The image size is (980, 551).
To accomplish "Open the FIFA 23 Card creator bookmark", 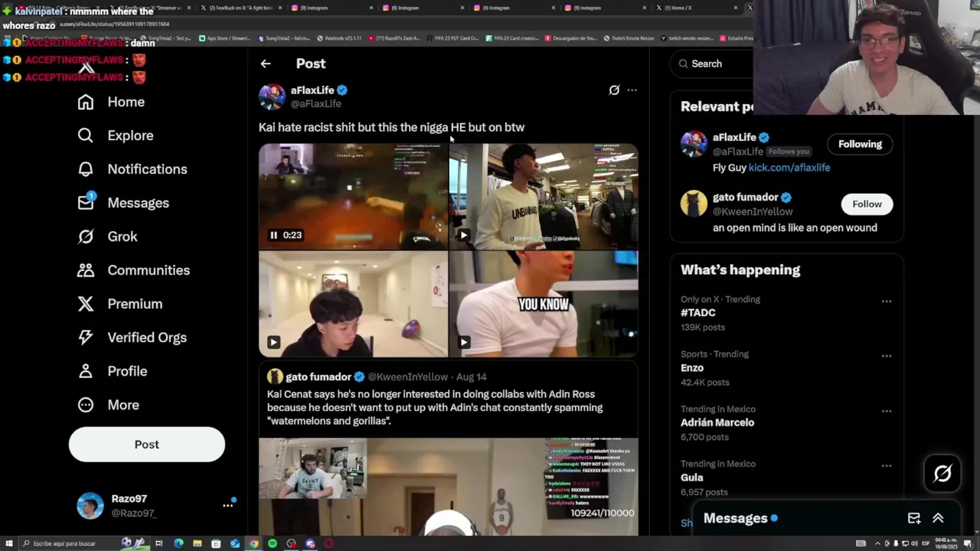I will click(512, 38).
